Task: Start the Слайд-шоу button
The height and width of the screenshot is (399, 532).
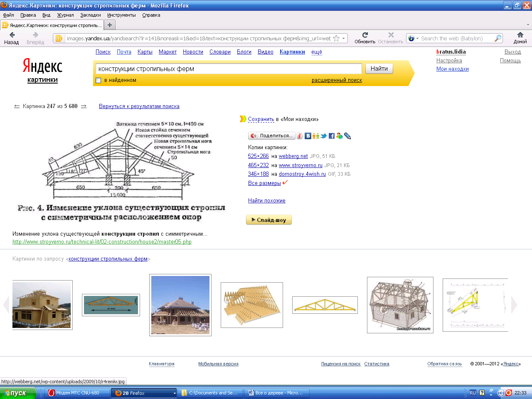Action: tap(269, 220)
